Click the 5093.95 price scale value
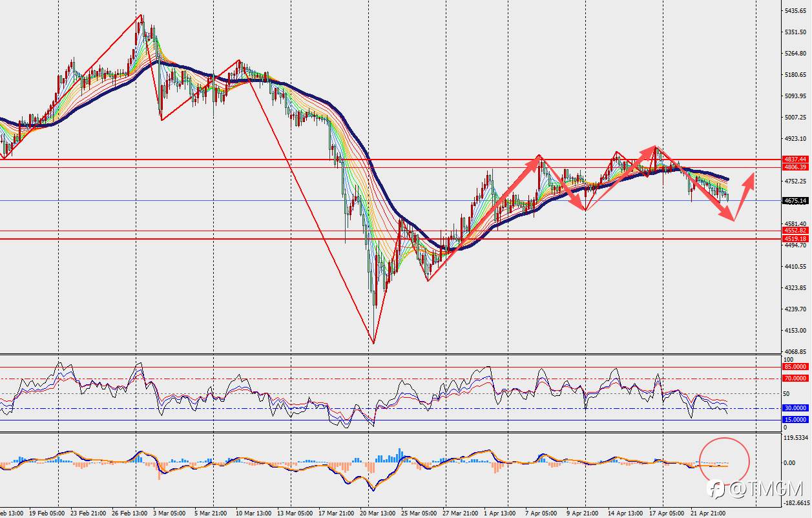812x518 pixels. [x=796, y=96]
